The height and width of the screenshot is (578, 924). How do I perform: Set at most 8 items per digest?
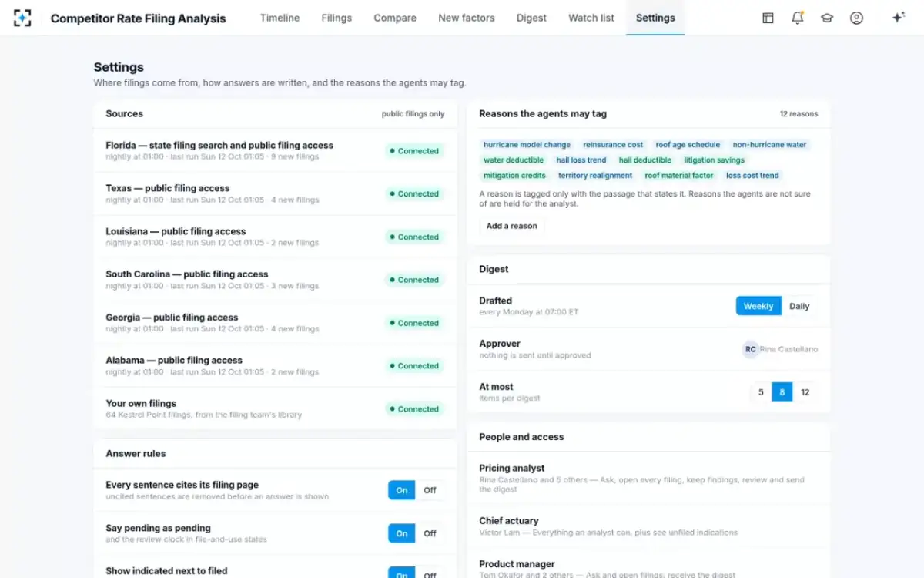coord(782,392)
